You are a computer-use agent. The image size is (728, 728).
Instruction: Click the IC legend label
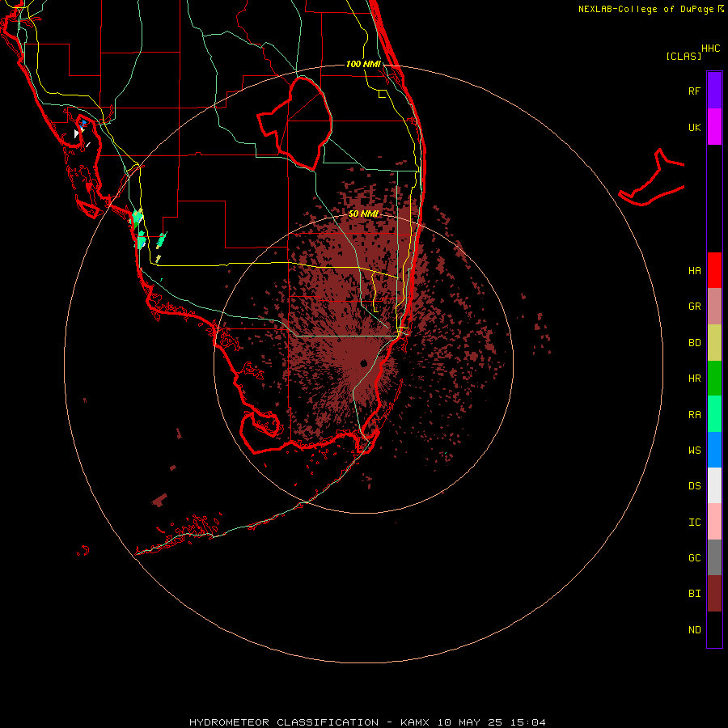695,523
